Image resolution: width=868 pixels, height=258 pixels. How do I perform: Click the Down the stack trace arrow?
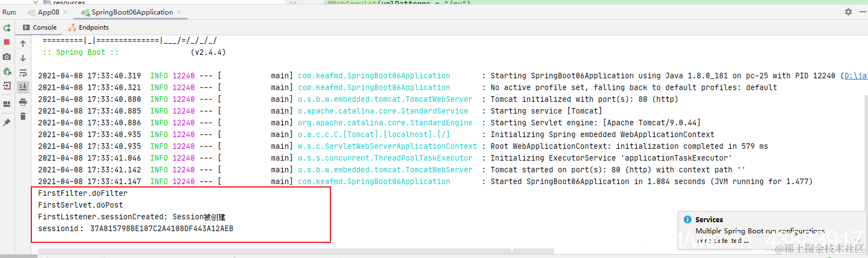23,58
